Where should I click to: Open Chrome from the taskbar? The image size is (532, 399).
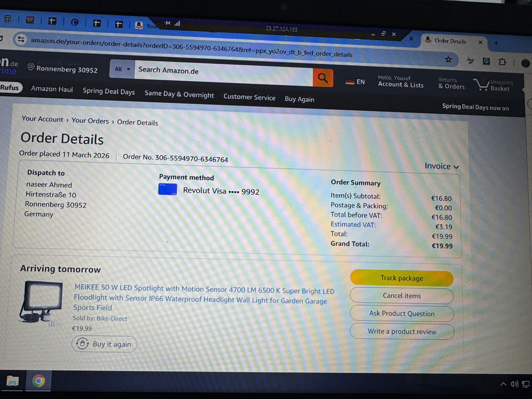38,381
